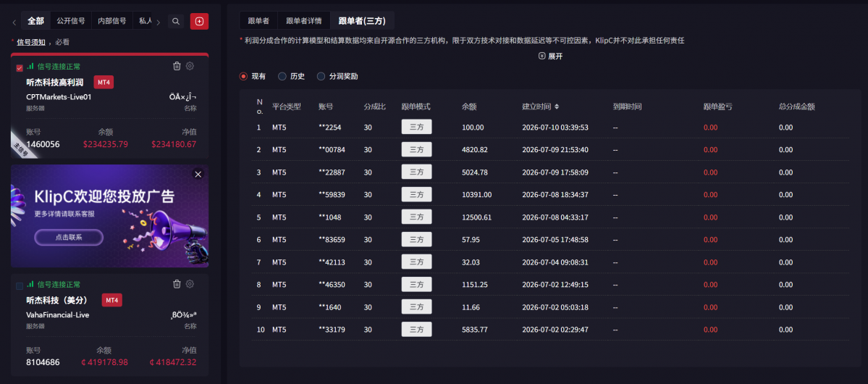The width and height of the screenshot is (868, 384).
Task: Click 三方 button for account **1640
Action: point(416,306)
